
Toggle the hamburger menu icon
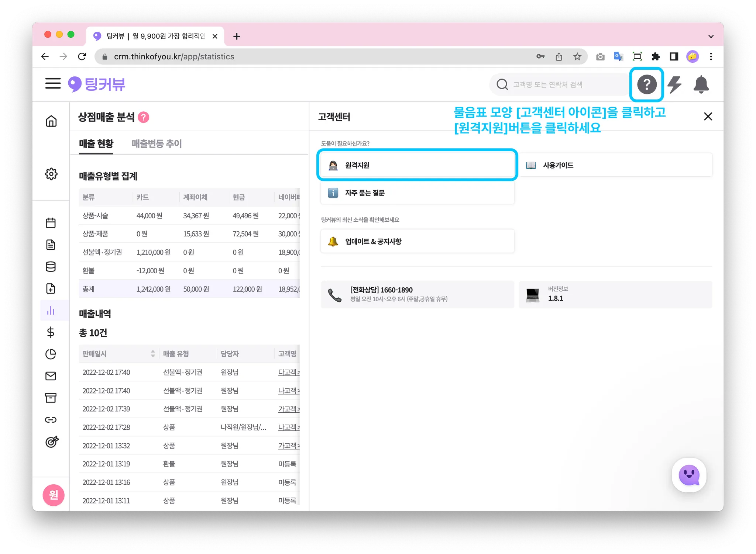click(53, 83)
